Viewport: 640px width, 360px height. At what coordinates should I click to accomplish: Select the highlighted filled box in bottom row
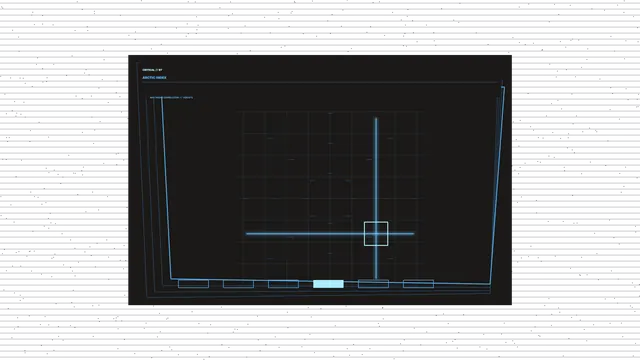coord(328,284)
